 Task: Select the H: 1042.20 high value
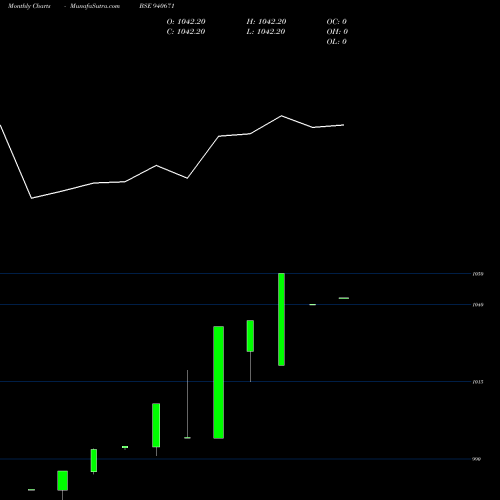[266, 22]
